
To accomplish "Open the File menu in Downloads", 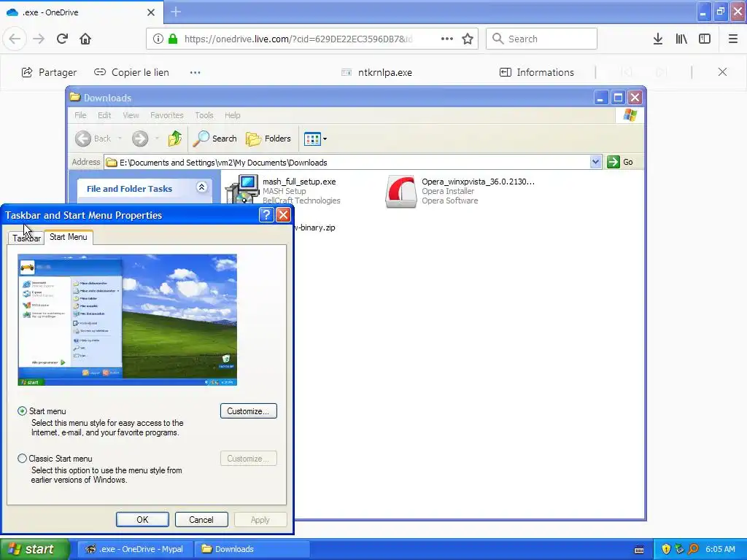I will [x=80, y=115].
